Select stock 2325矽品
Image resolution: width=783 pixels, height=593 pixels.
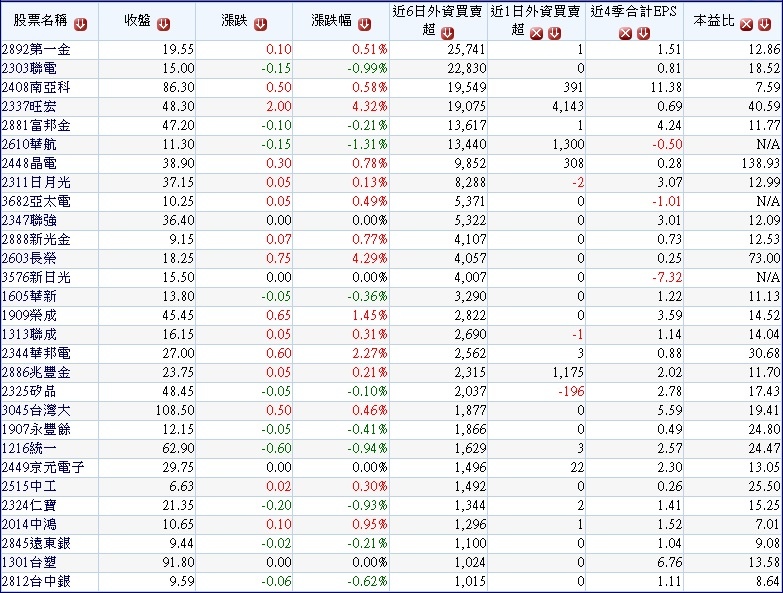(x=29, y=391)
